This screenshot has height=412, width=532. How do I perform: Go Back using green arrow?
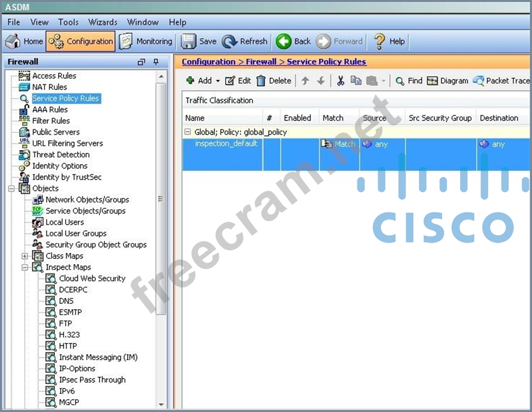point(283,42)
